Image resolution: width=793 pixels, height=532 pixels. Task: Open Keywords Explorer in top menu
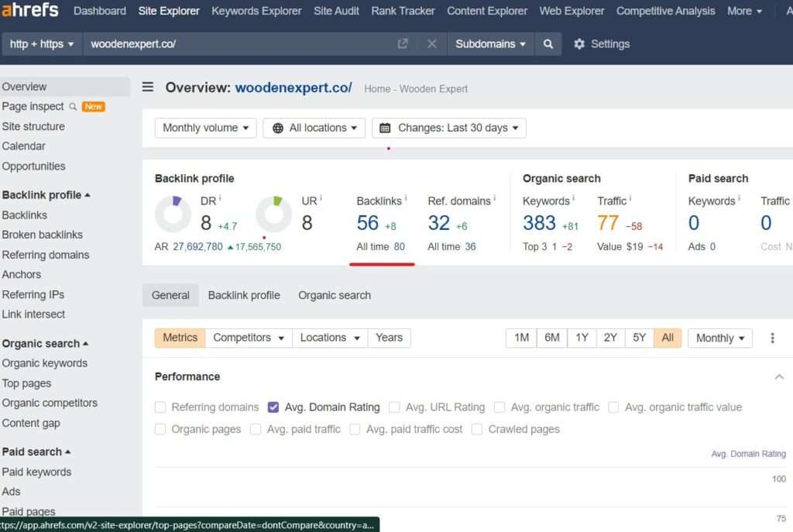[x=256, y=11]
